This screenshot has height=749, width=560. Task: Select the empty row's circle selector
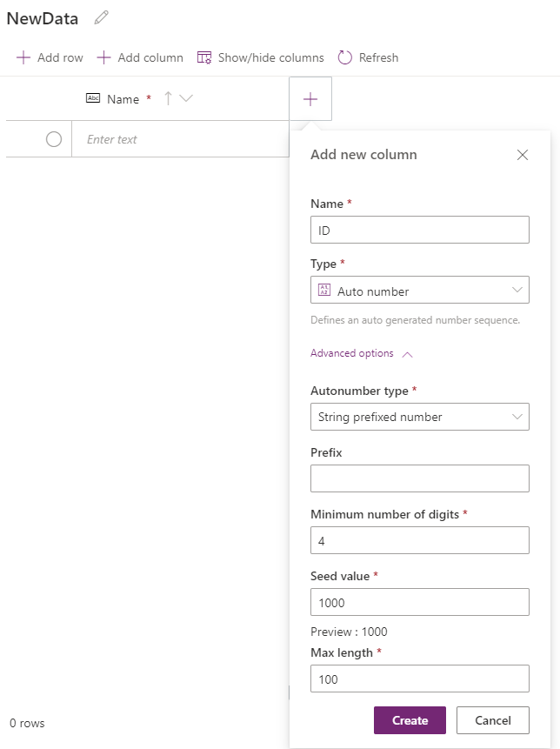click(54, 139)
